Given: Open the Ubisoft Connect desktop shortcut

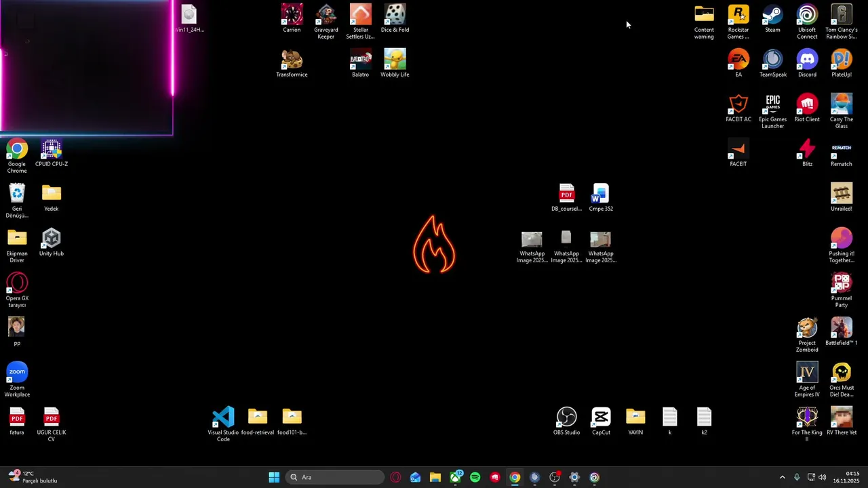Looking at the screenshot, I should coord(807,22).
